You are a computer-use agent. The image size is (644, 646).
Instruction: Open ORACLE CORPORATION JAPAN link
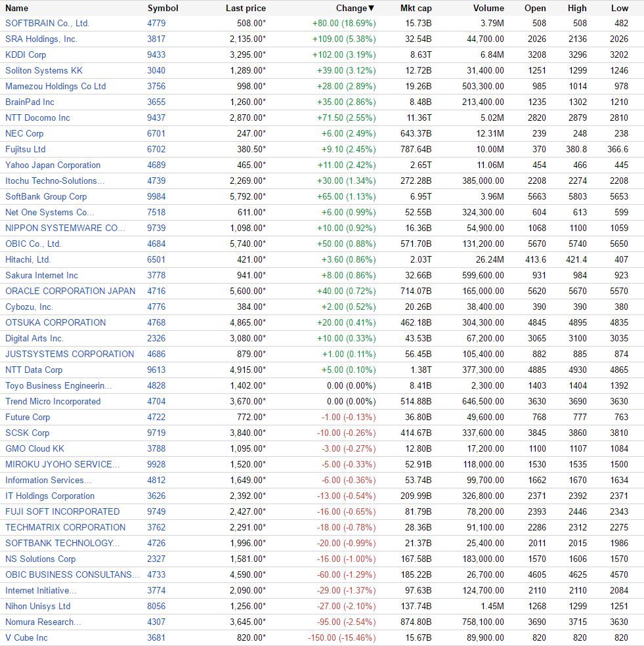click(70, 291)
